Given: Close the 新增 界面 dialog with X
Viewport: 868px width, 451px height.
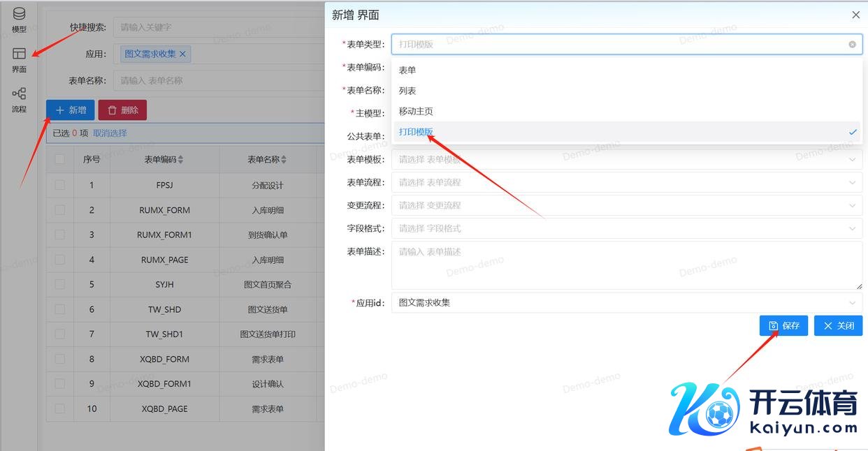Looking at the screenshot, I should [x=855, y=15].
